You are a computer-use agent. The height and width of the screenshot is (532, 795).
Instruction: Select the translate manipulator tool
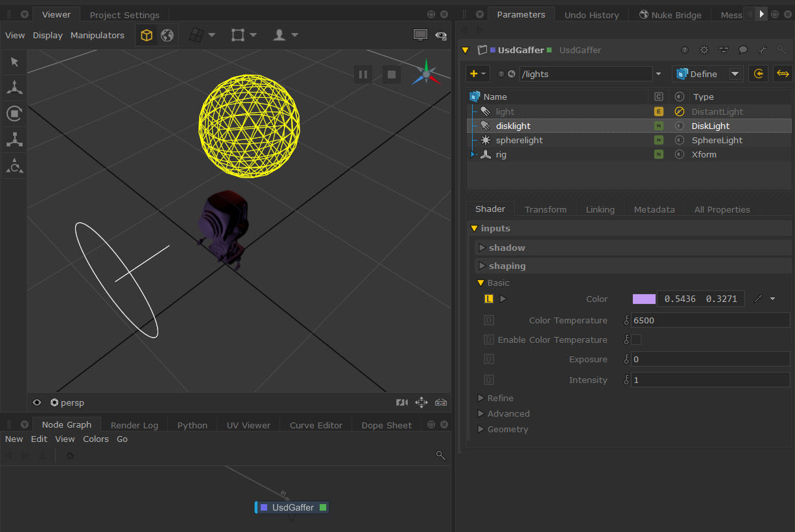[x=14, y=87]
